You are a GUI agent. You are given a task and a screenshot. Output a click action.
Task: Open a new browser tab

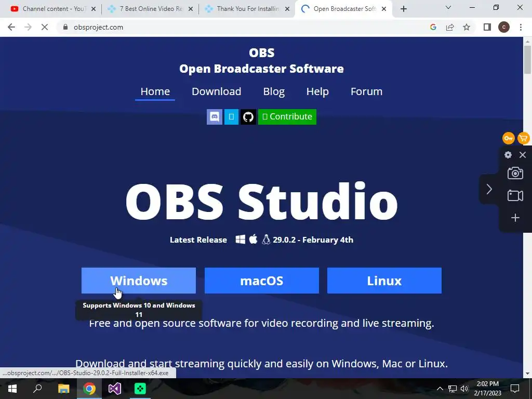click(x=403, y=9)
